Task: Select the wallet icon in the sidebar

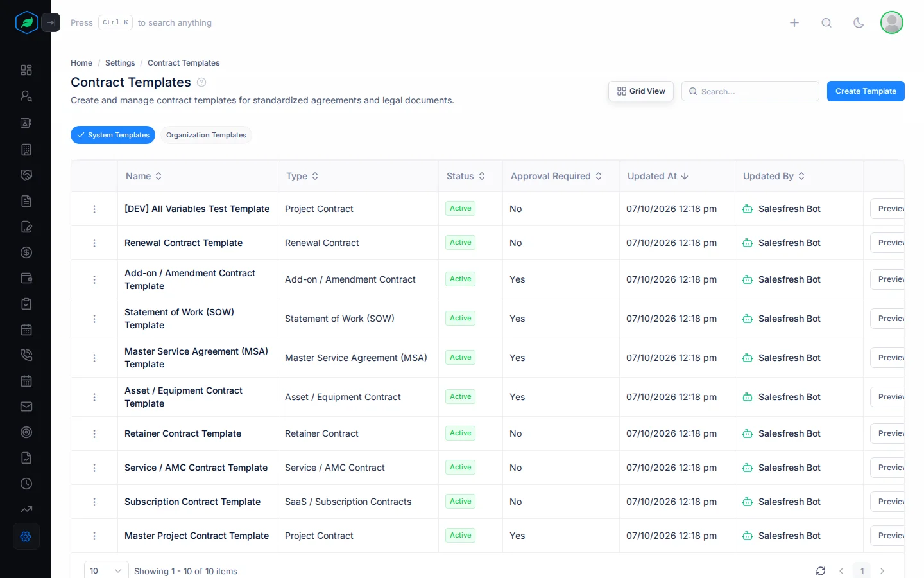Action: point(26,278)
